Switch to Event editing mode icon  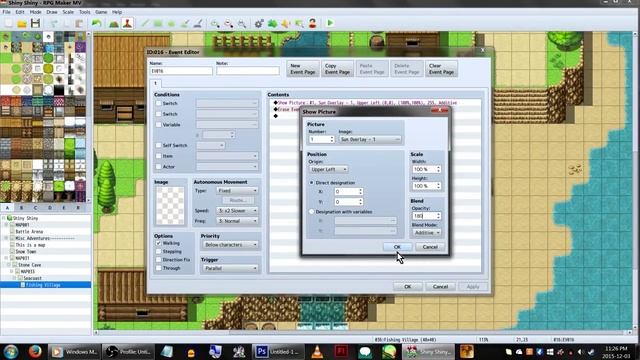coord(127,23)
